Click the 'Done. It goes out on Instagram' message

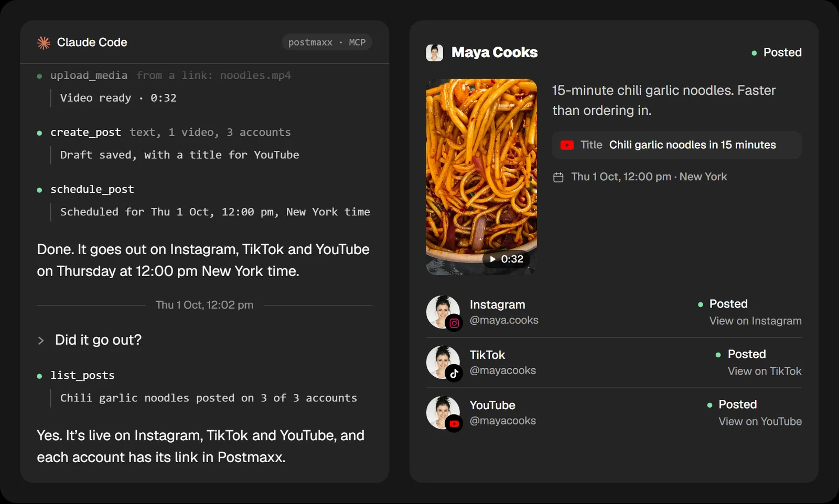point(203,260)
